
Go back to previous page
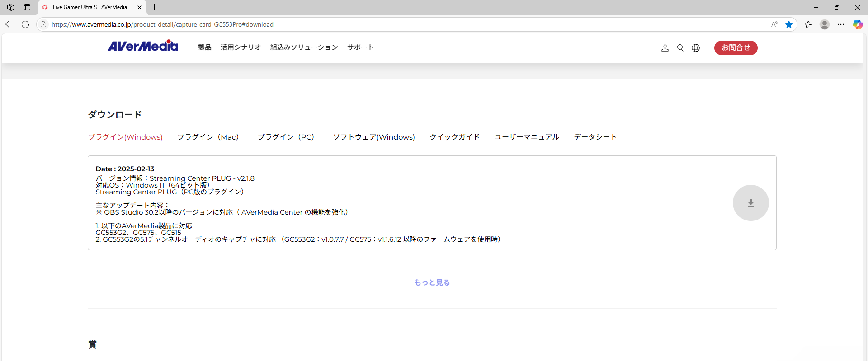click(x=9, y=24)
